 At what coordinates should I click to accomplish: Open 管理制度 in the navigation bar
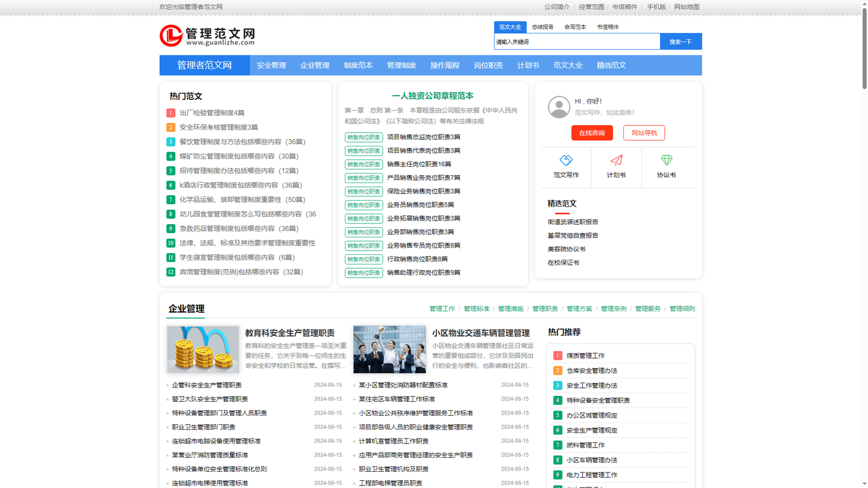[401, 65]
